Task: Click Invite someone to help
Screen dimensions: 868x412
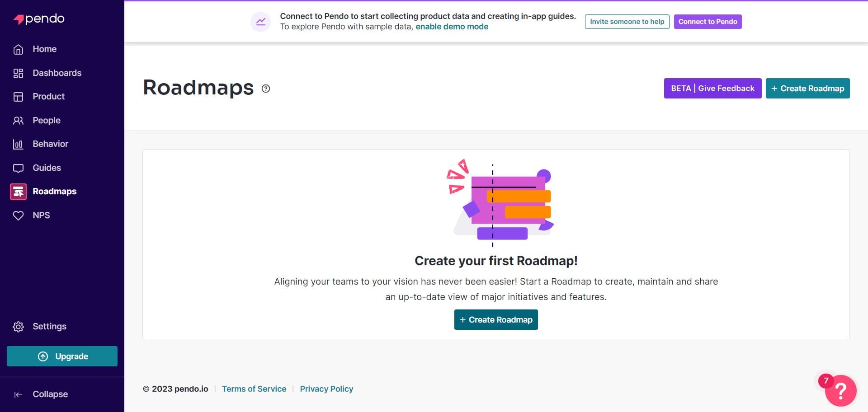Action: click(627, 21)
